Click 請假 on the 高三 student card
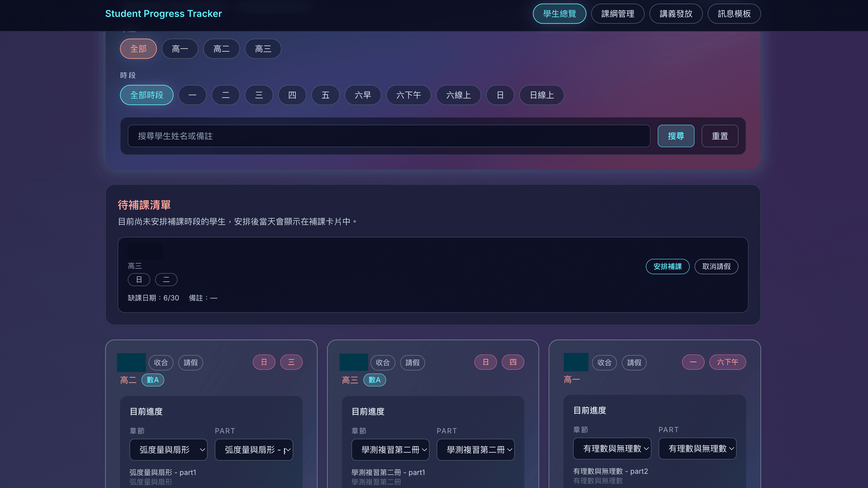The width and height of the screenshot is (868, 488). pos(412,363)
